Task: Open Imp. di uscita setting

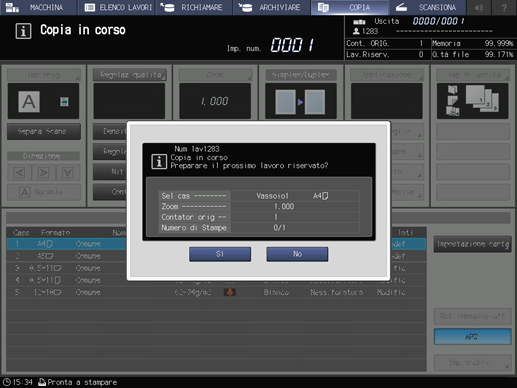Action: pyautogui.click(x=472, y=75)
